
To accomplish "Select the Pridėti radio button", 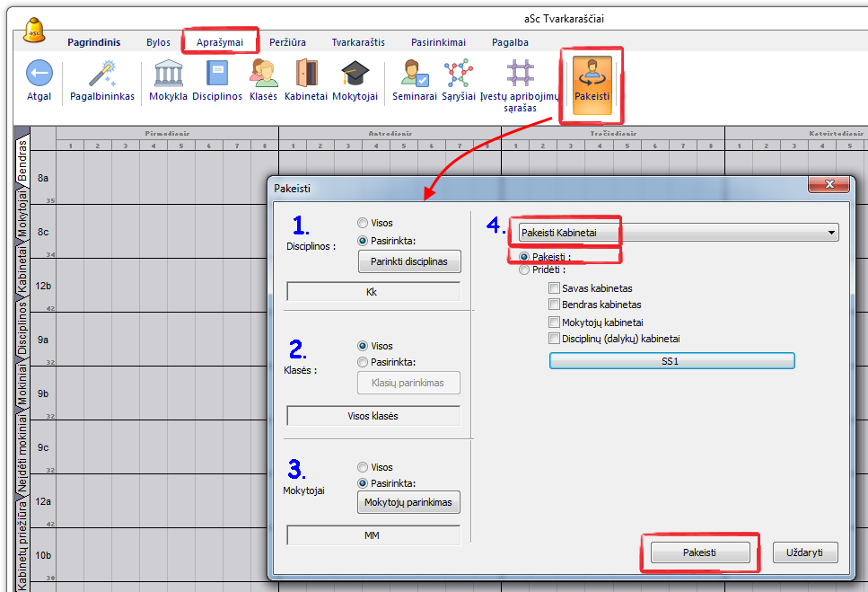I will (524, 269).
